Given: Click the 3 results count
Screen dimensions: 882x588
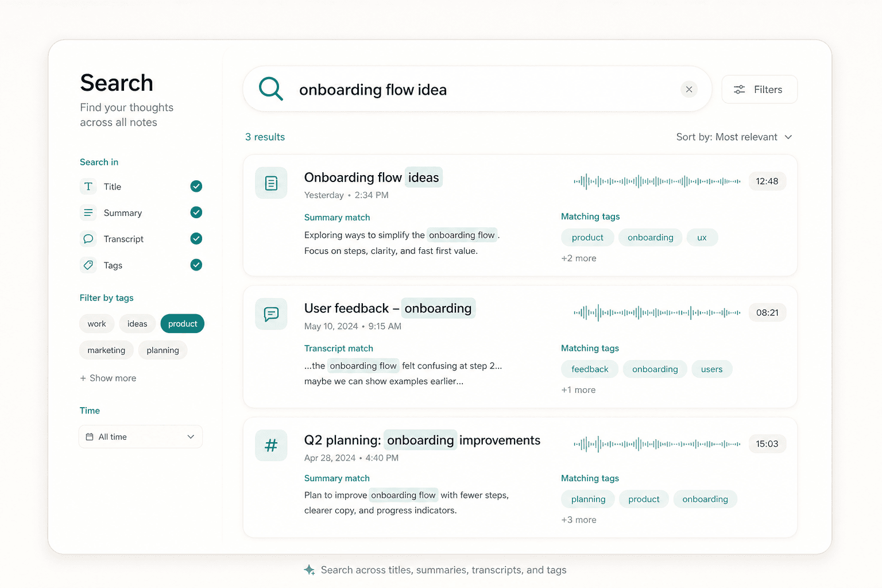Looking at the screenshot, I should coord(265,137).
